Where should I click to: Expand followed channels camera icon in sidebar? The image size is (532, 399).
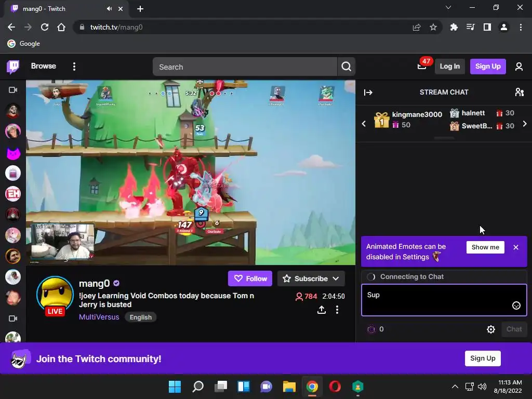click(x=13, y=90)
